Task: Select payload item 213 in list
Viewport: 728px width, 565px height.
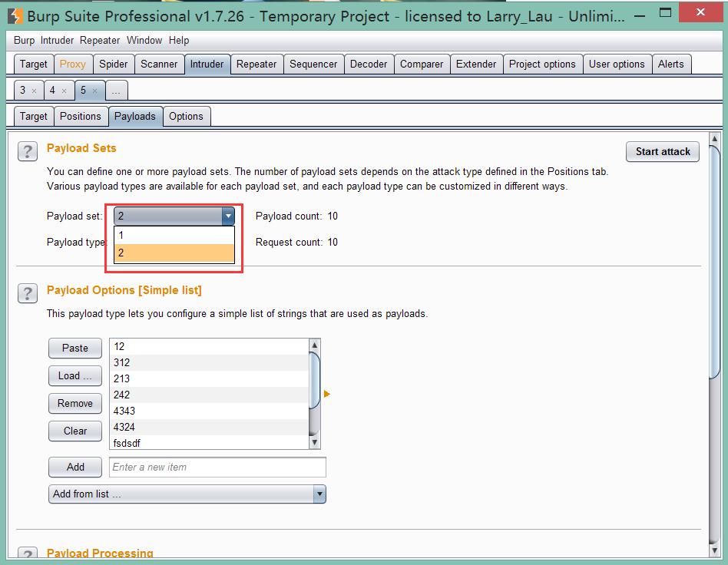Action: [x=210, y=378]
